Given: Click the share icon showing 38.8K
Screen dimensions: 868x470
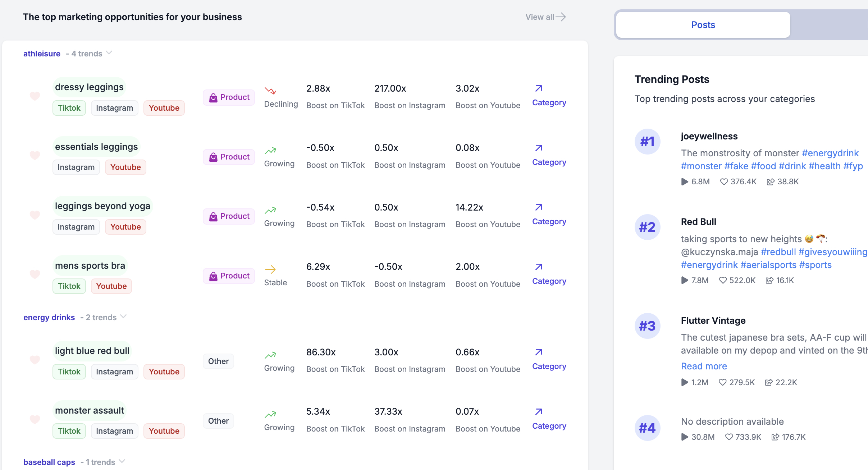Looking at the screenshot, I should pos(771,182).
